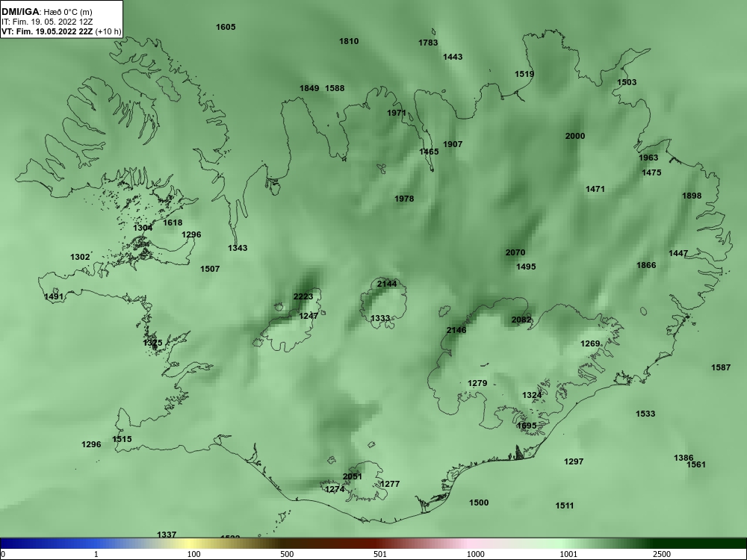
Task: Click the label 1971
Action: point(397,113)
